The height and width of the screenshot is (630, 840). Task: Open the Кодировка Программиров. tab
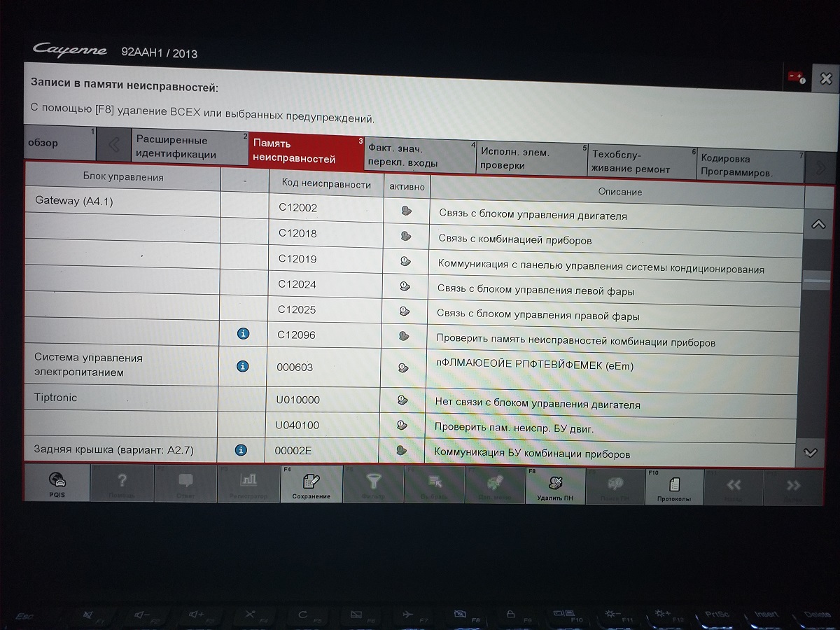[x=749, y=165]
